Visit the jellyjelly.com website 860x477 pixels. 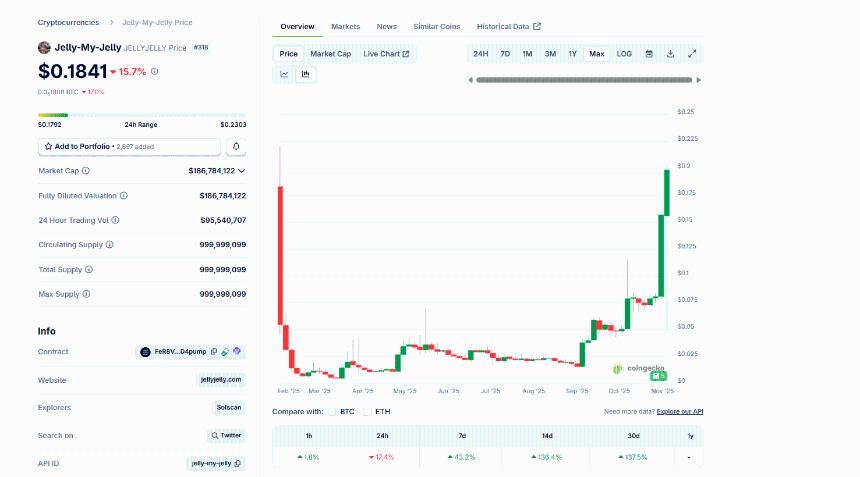tap(220, 379)
